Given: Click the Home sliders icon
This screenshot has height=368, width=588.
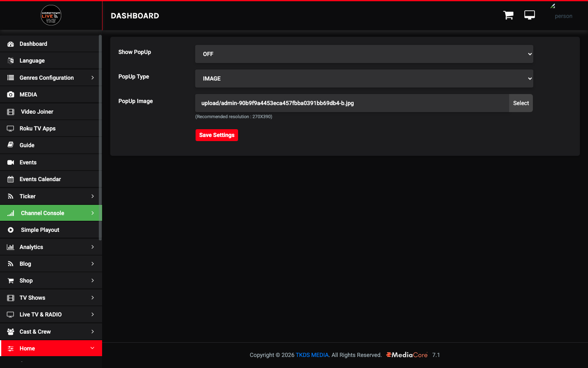Looking at the screenshot, I should click(x=11, y=348).
